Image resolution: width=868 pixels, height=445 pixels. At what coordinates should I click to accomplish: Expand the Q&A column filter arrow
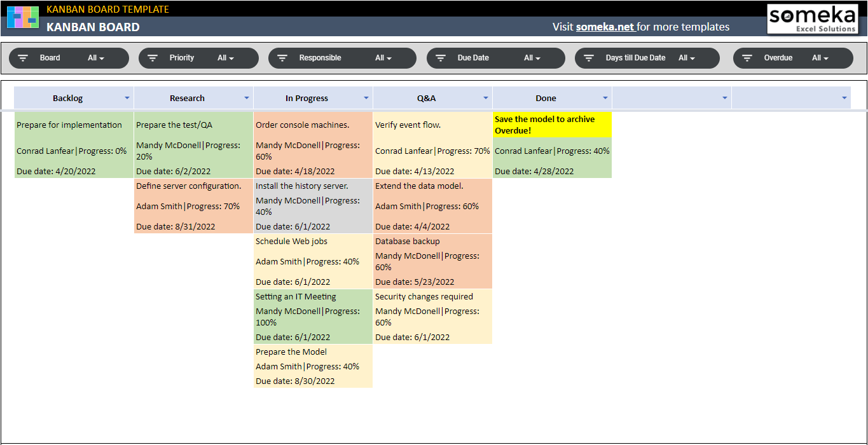pyautogui.click(x=485, y=98)
